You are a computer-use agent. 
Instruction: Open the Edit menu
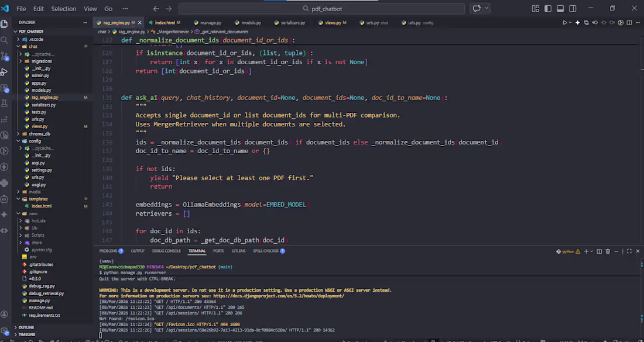pyautogui.click(x=39, y=9)
